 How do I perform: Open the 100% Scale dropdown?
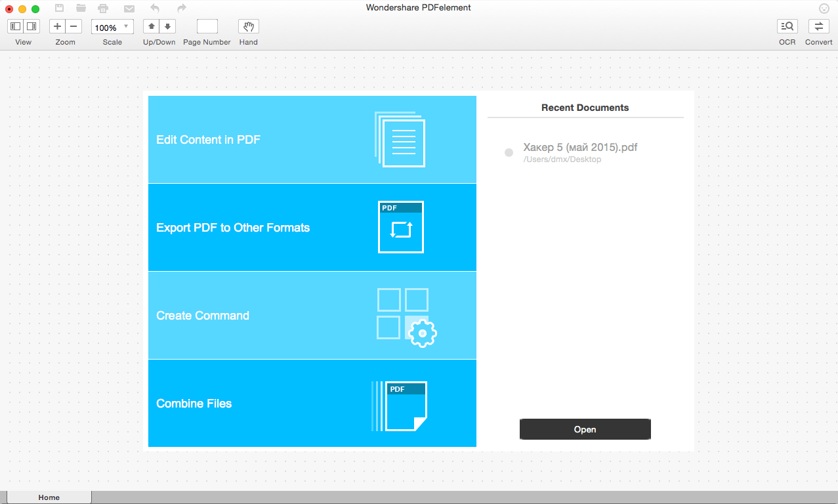112,27
